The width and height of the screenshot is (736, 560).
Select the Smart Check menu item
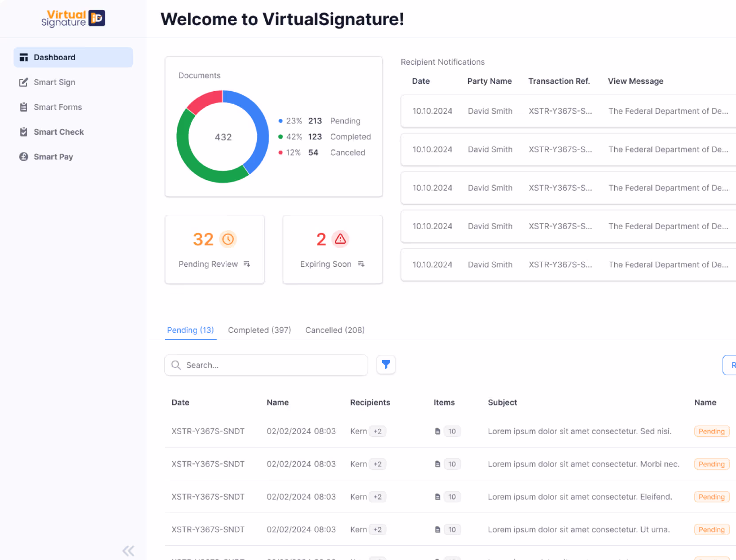(73, 132)
